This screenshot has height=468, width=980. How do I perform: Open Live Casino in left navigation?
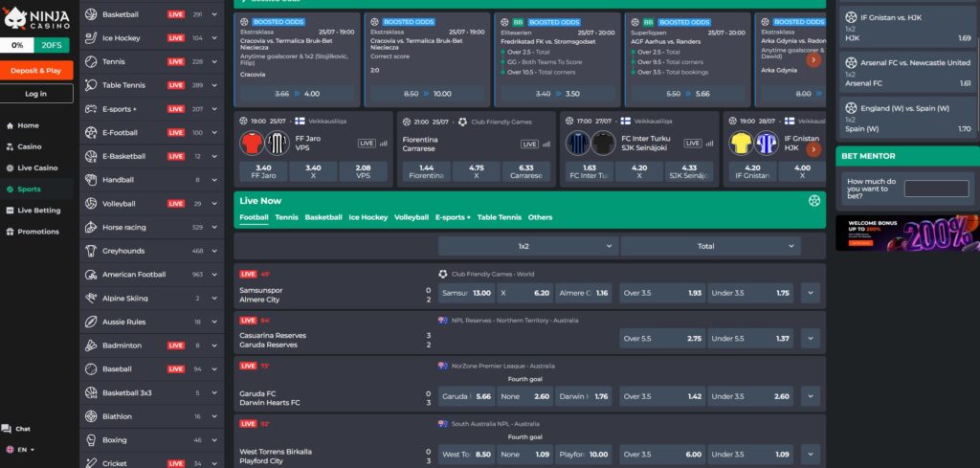click(x=36, y=168)
